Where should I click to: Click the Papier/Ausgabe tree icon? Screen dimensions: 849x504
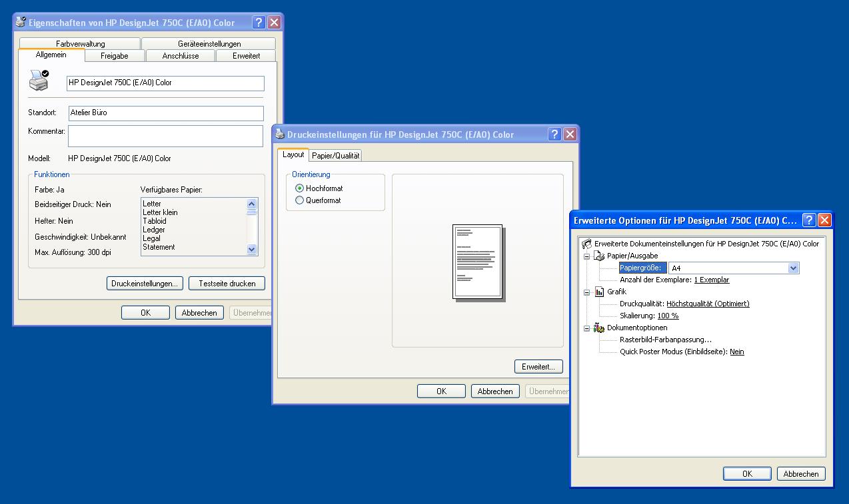pos(600,256)
